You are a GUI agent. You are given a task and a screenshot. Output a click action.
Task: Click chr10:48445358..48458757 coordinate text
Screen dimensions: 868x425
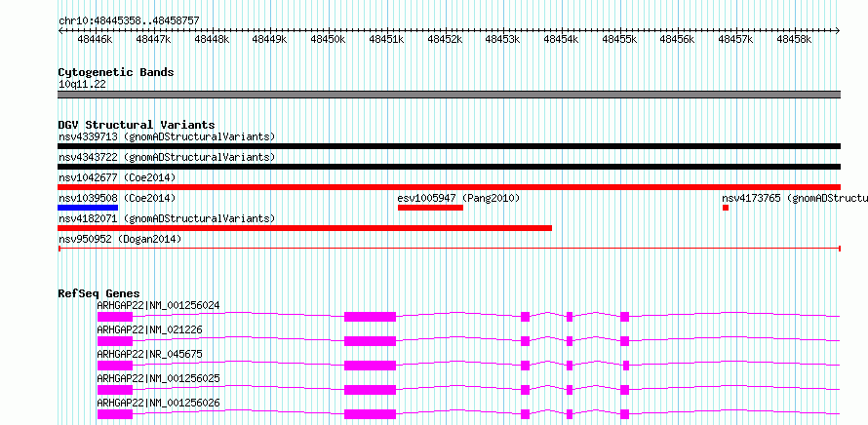129,20
